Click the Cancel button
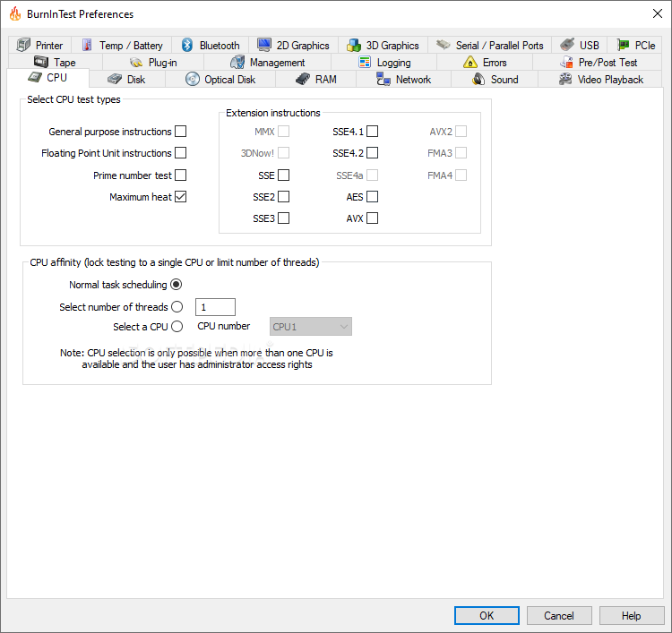672x633 pixels. click(x=559, y=615)
